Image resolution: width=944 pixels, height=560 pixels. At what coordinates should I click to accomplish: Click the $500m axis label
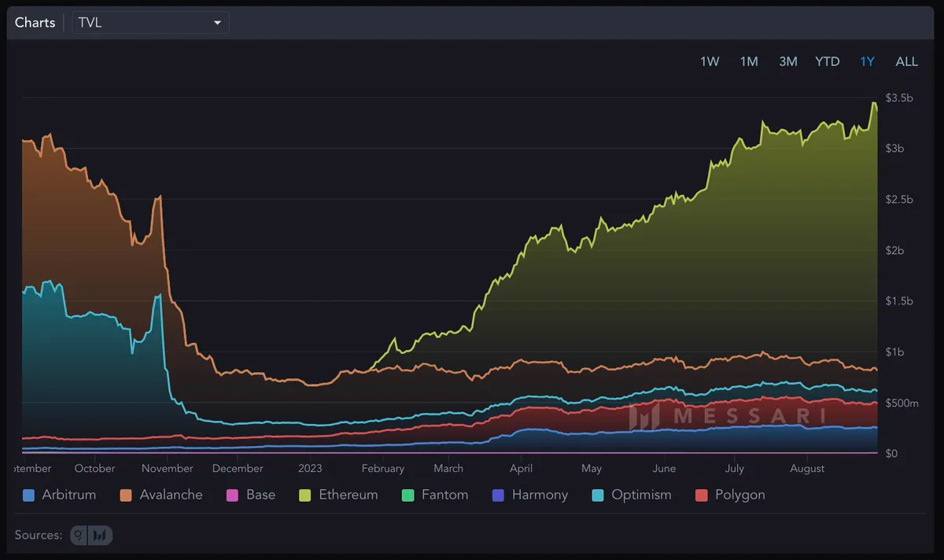[x=902, y=403]
